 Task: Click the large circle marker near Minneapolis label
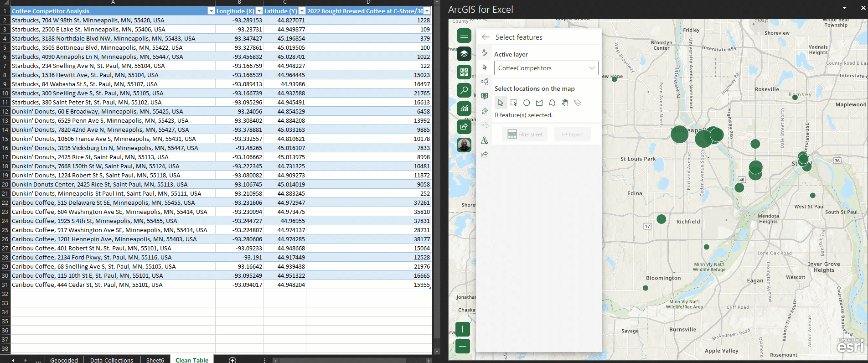pyautogui.click(x=679, y=134)
